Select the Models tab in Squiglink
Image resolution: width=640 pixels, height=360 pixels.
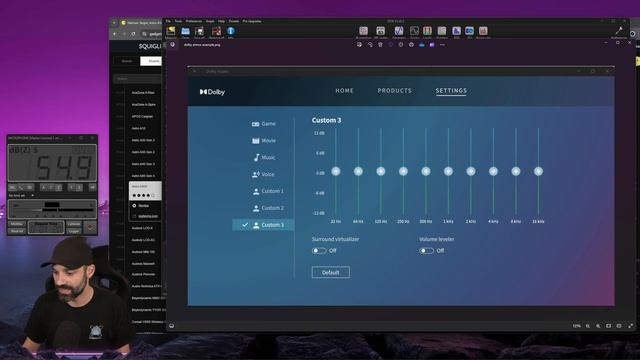point(151,61)
